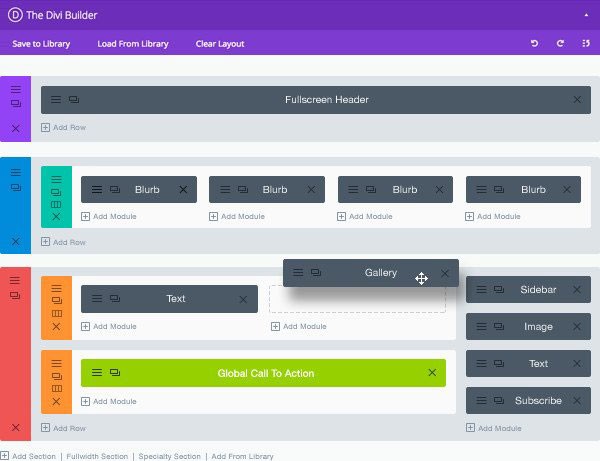Open settings for the Image module

coord(482,327)
